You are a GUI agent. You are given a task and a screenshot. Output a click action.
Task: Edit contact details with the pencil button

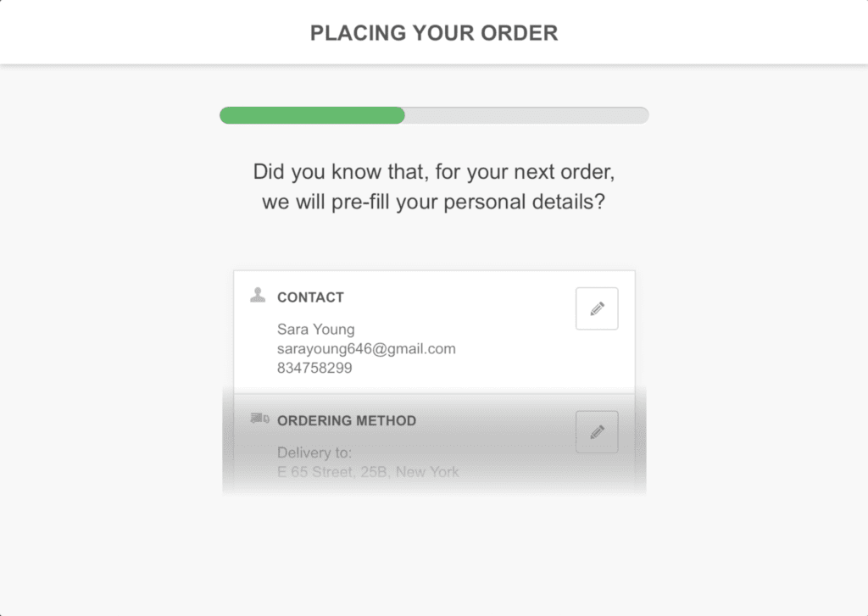pos(597,308)
